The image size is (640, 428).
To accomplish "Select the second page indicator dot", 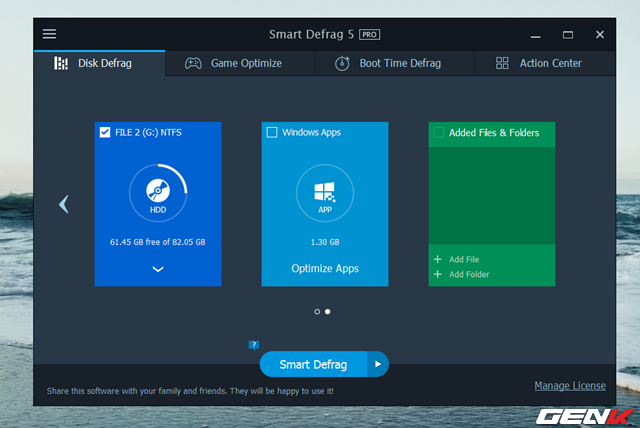I will (x=328, y=312).
